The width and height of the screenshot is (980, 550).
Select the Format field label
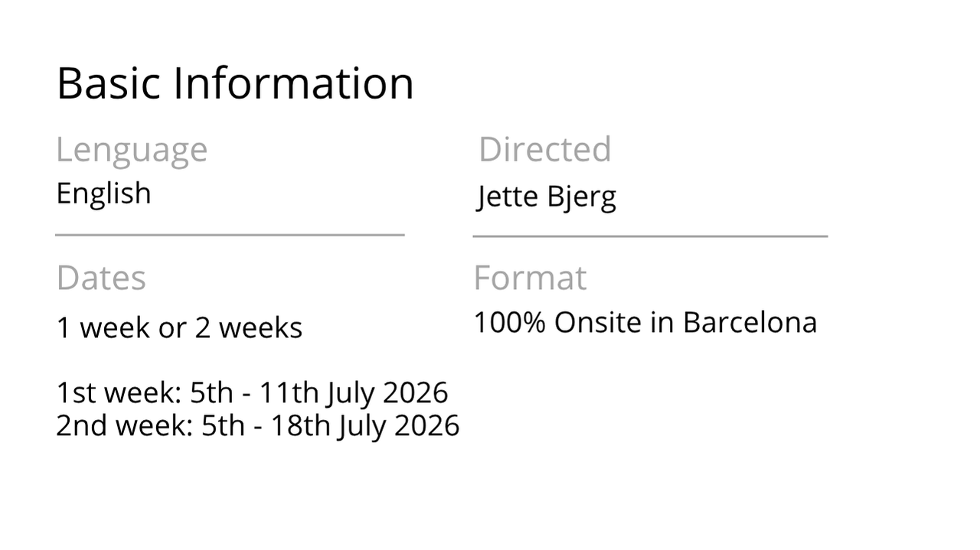530,278
